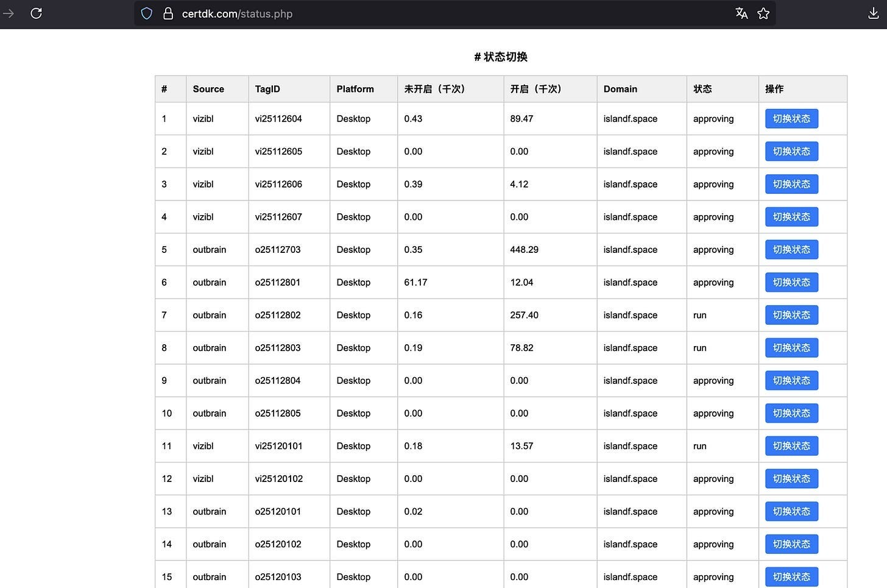Select the value 12.04 in row 6
The height and width of the screenshot is (588, 887).
click(521, 283)
